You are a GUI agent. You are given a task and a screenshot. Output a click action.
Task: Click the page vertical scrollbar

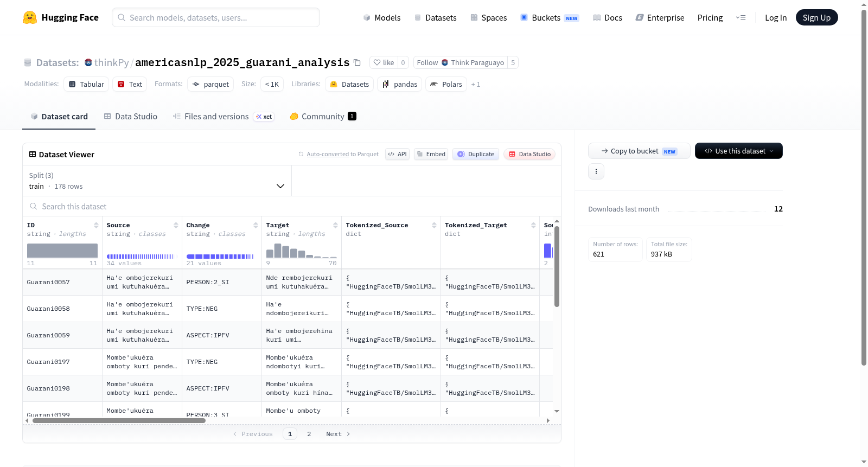[x=864, y=187]
